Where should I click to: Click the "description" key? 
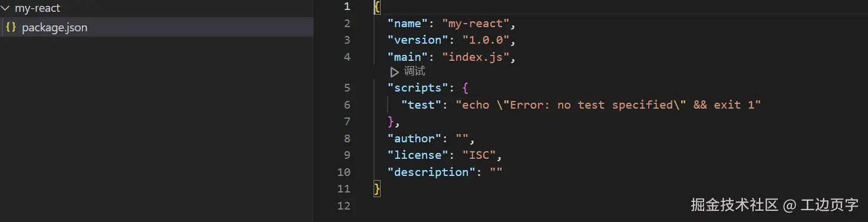point(431,172)
